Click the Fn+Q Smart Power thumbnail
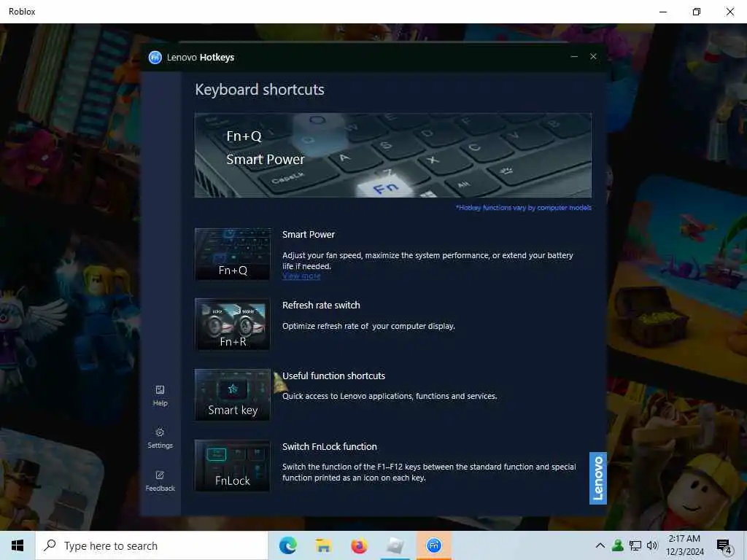747x560 pixels. pos(233,254)
